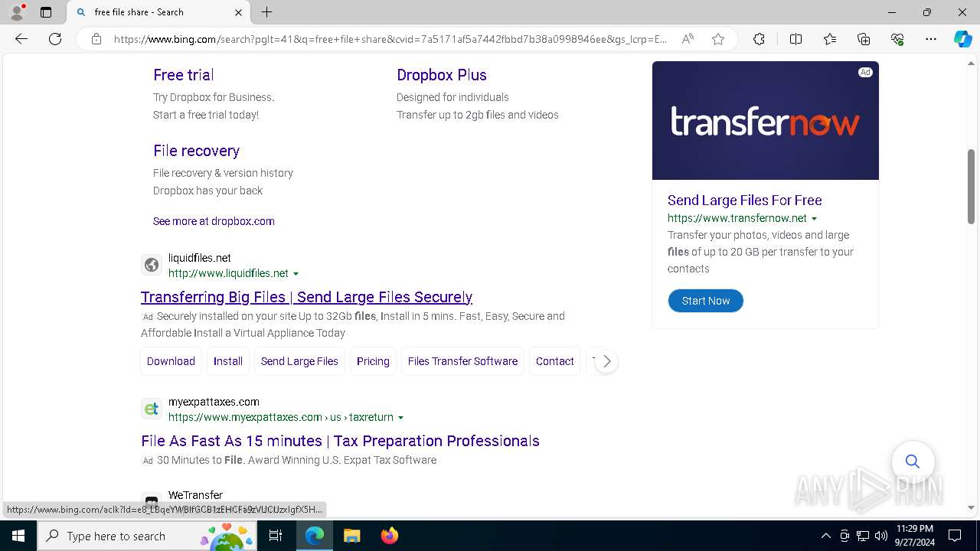Click Send Large Files chip

click(299, 361)
